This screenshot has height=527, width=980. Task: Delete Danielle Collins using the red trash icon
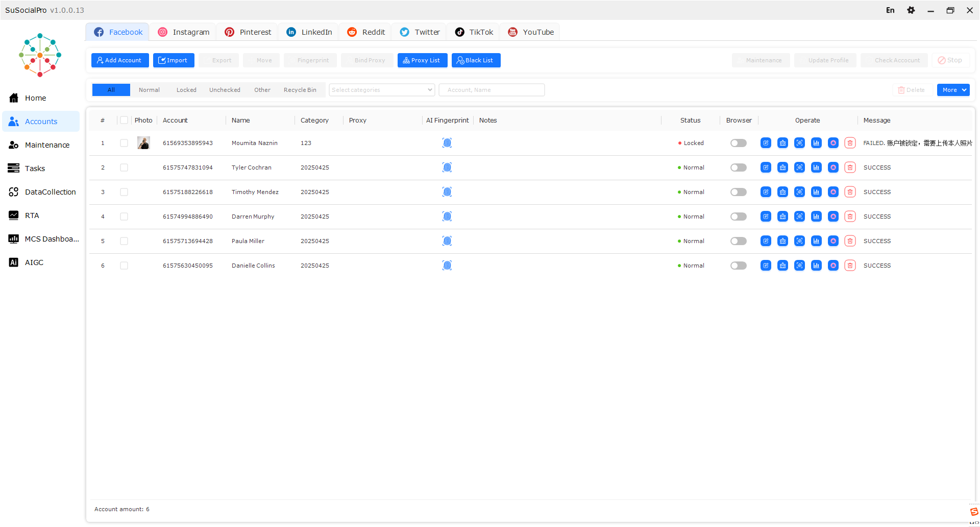click(x=850, y=266)
